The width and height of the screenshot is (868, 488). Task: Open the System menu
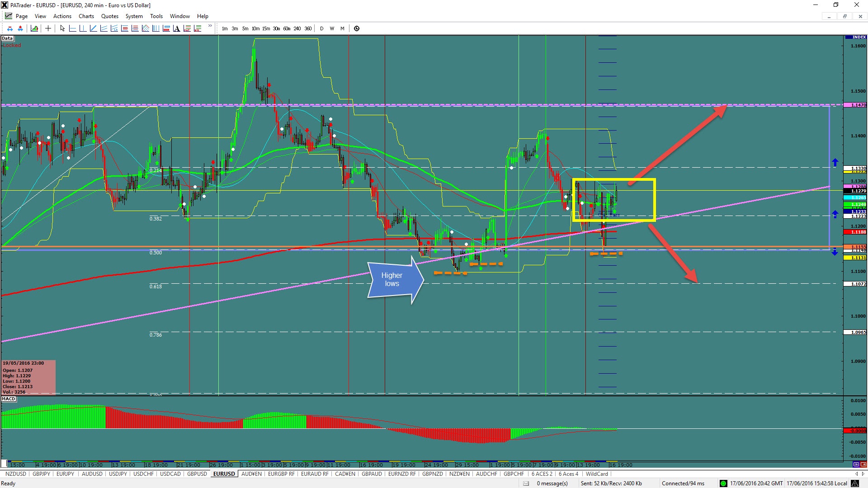tap(134, 16)
